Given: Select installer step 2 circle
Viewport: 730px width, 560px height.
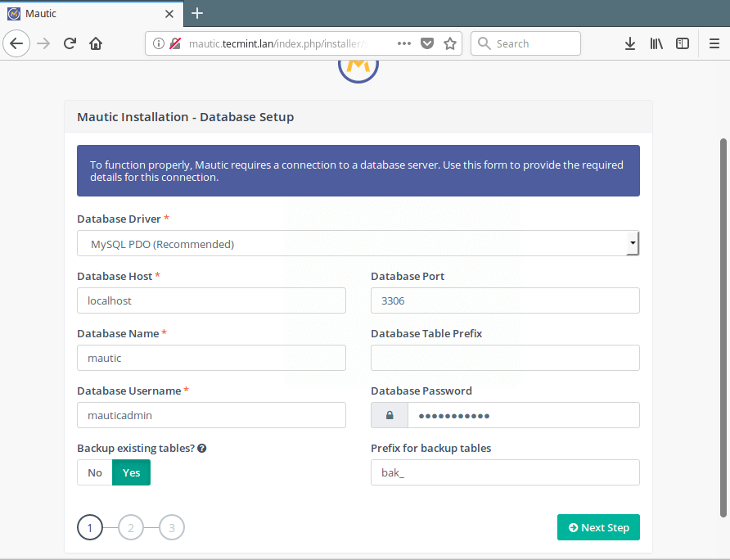Looking at the screenshot, I should coord(131,527).
